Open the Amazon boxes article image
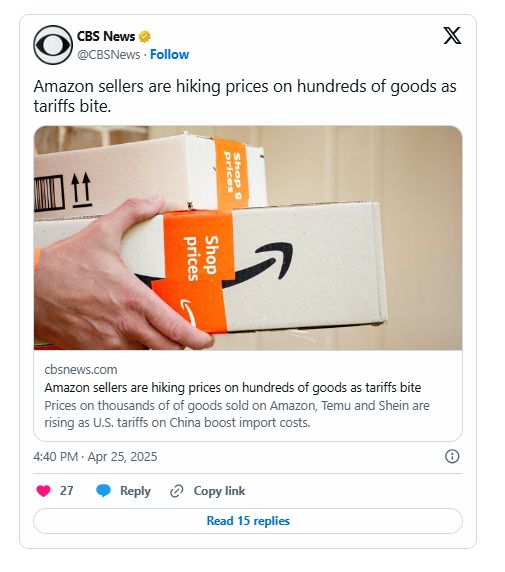This screenshot has width=505, height=572. [x=248, y=238]
